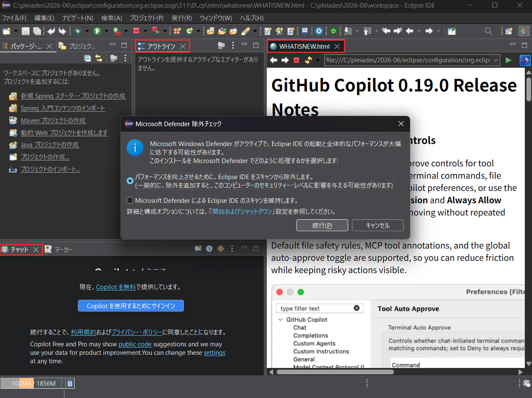Click the 開始およびシャットダウン link
Viewport: 532px width, 398px height.
[x=242, y=211]
